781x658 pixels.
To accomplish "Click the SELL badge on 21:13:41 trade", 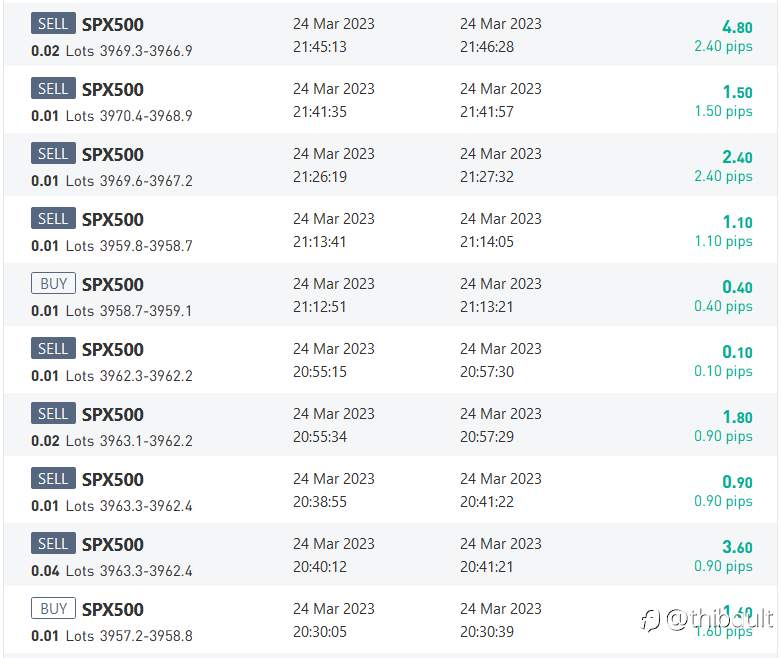I will click(x=53, y=219).
